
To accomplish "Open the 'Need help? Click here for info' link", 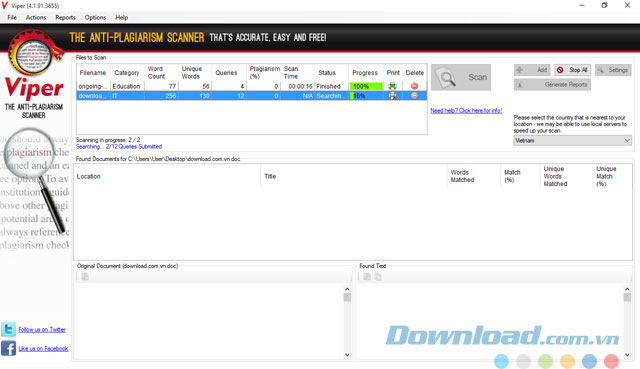I will point(466,111).
